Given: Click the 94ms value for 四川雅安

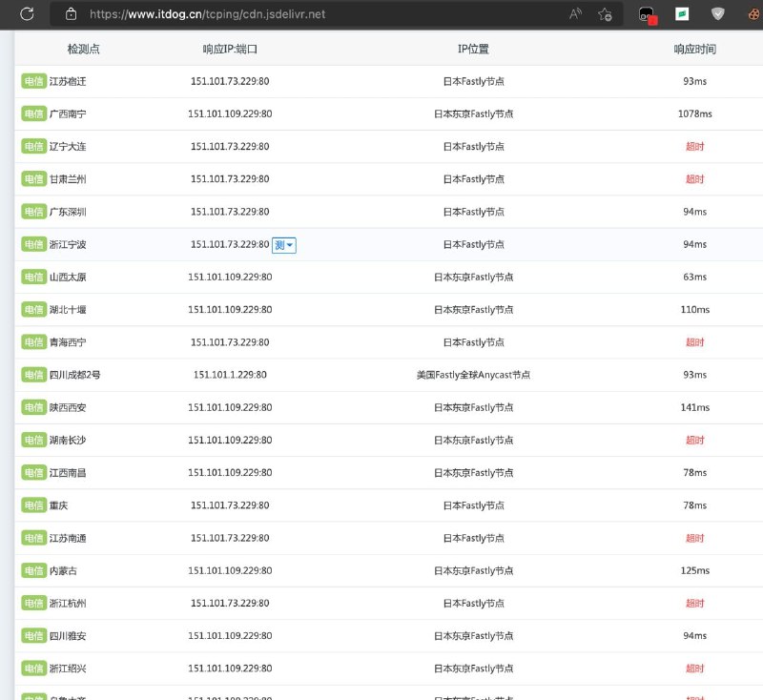Looking at the screenshot, I should click(x=694, y=635).
